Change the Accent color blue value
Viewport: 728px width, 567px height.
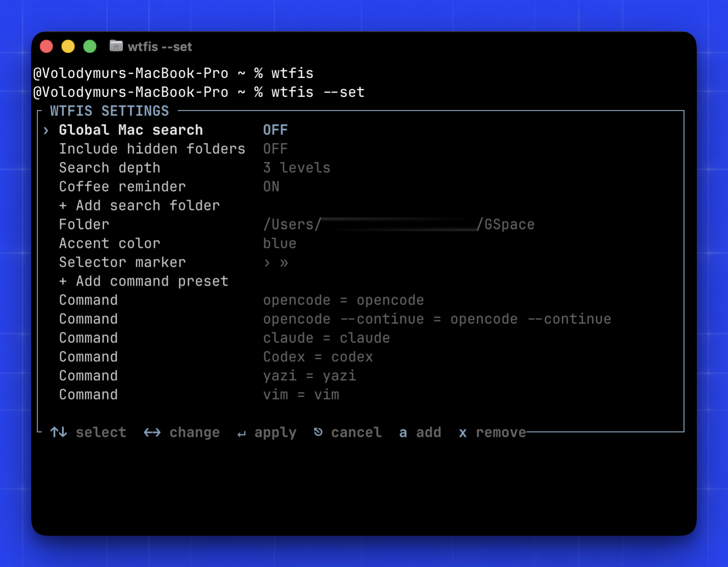pos(280,243)
